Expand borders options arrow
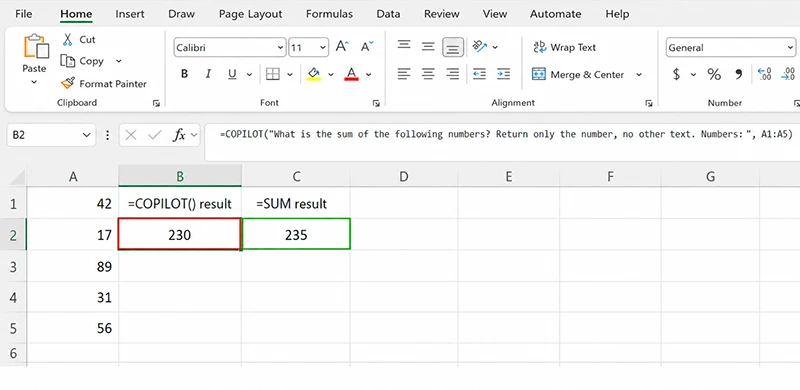Screen dimensions: 800x390 [290, 75]
